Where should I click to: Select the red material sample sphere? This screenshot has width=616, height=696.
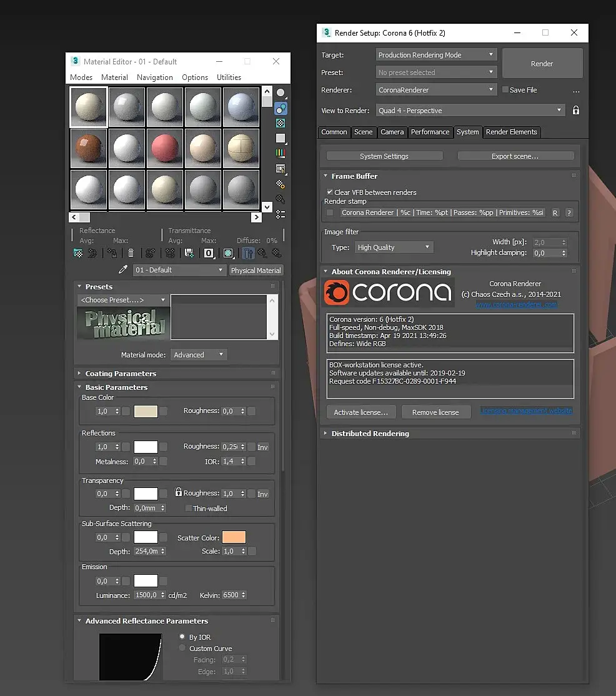click(165, 148)
